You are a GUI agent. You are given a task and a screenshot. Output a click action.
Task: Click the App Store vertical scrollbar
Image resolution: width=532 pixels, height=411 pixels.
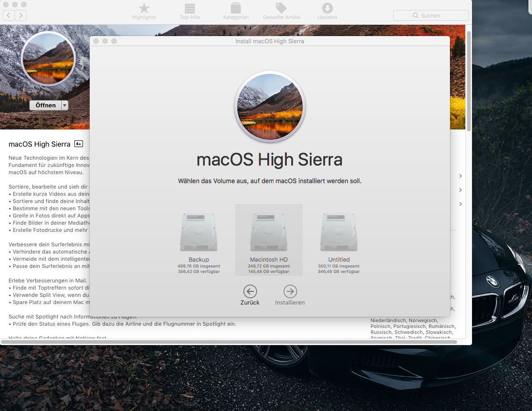click(469, 81)
